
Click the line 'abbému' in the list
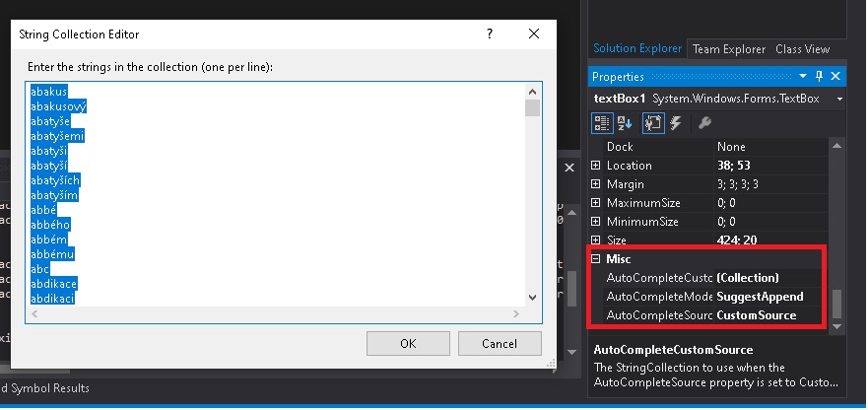(x=52, y=254)
